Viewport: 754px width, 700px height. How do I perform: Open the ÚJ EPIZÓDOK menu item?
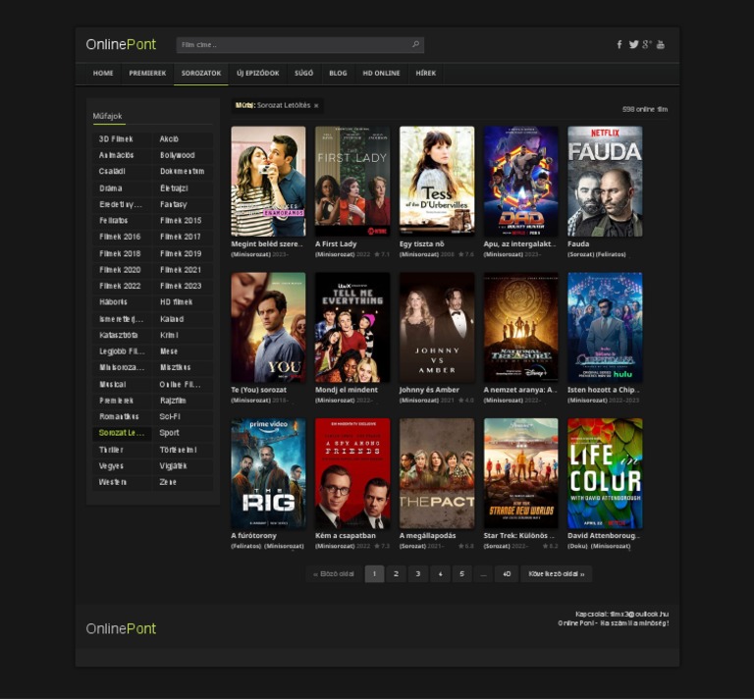tap(258, 73)
